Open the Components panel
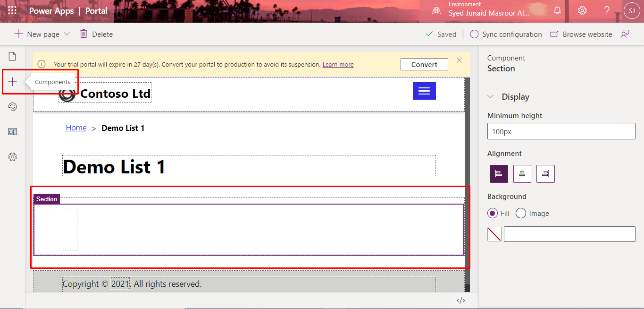Screen dimensions: 644x309 [x=12, y=81]
